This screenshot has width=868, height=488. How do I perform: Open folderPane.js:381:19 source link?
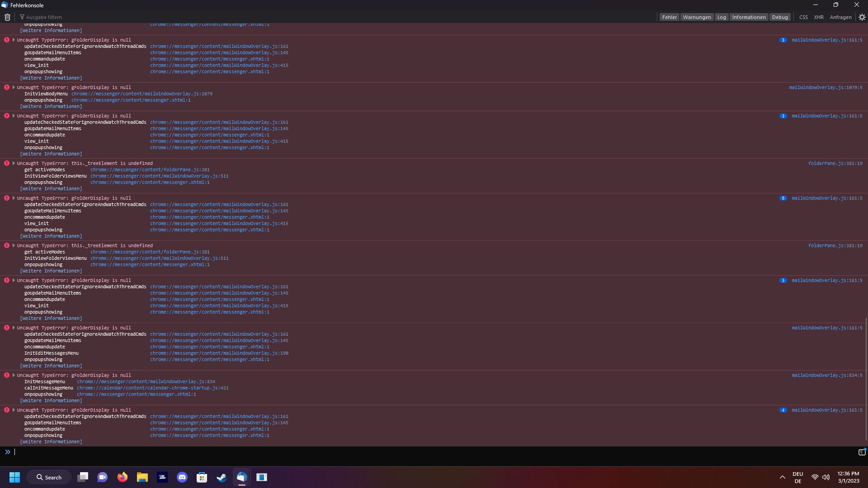(835, 163)
